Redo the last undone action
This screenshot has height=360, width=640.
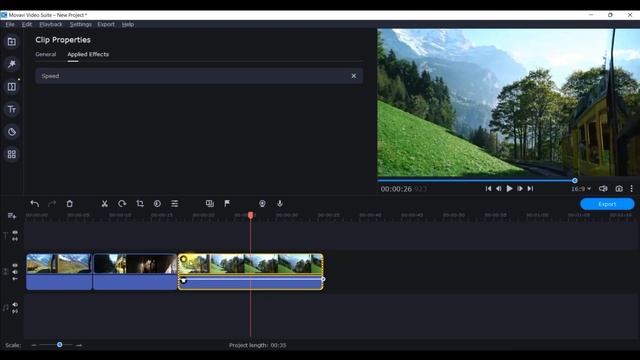pos(52,204)
